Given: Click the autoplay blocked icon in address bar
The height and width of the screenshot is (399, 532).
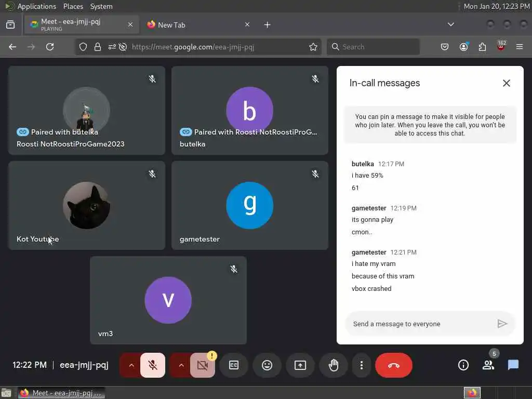Looking at the screenshot, I should pos(123,47).
